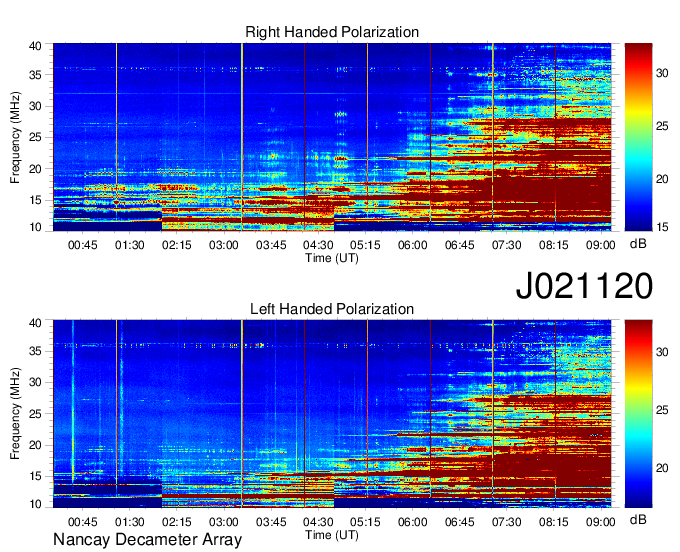Click 00:45 tick on Right Handed time axis
This screenshot has height=552, width=680.
(x=82, y=245)
